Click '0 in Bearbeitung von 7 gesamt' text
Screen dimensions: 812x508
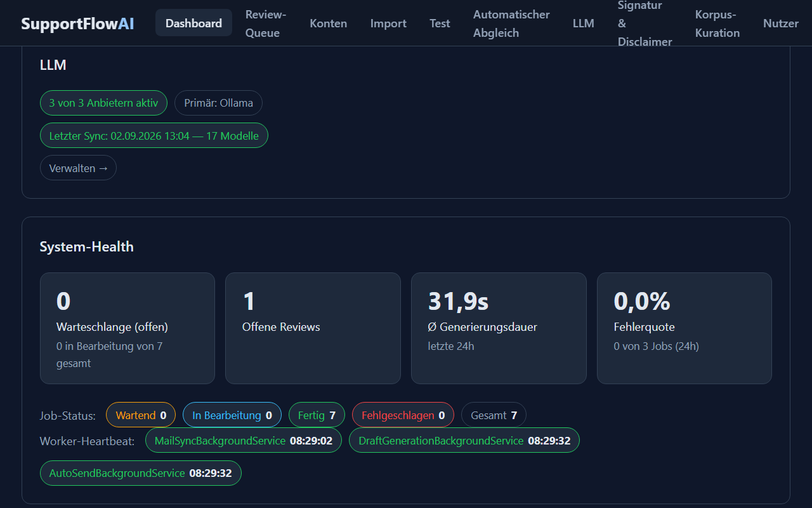pyautogui.click(x=109, y=355)
